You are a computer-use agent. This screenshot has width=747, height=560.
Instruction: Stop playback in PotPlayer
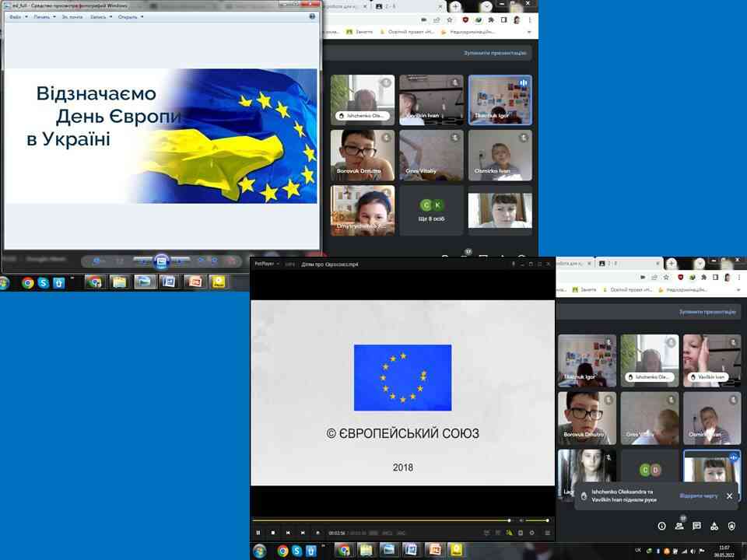[273, 532]
